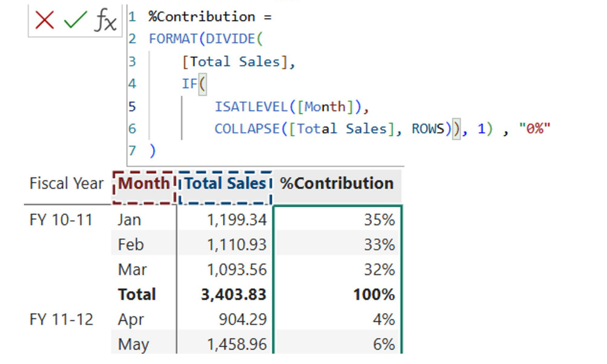Click the ROWS keyword in the formula

[x=428, y=129]
